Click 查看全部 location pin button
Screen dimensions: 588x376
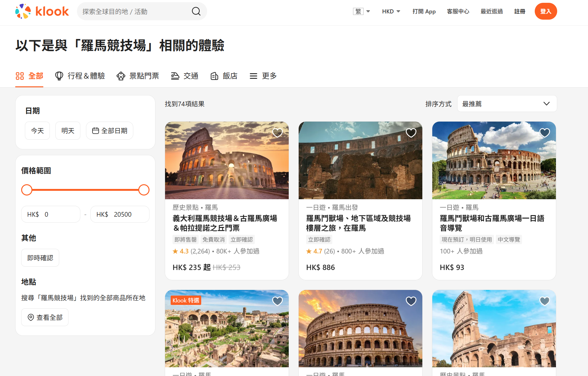pyautogui.click(x=45, y=317)
